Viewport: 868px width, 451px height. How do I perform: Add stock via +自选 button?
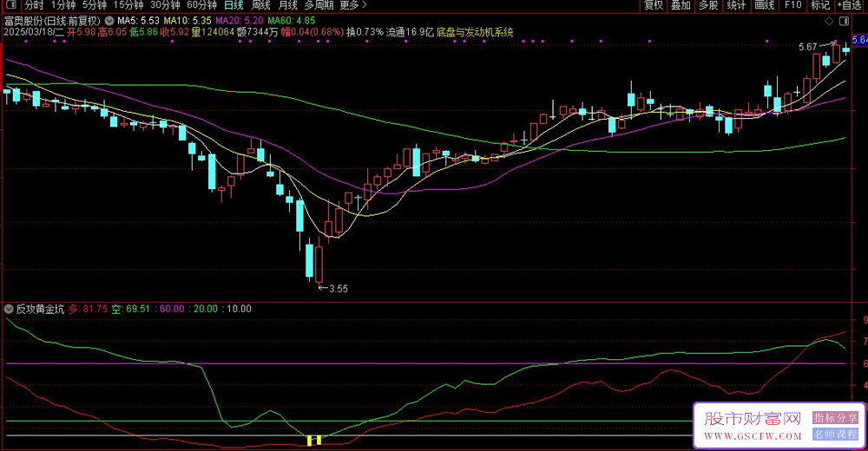click(850, 5)
